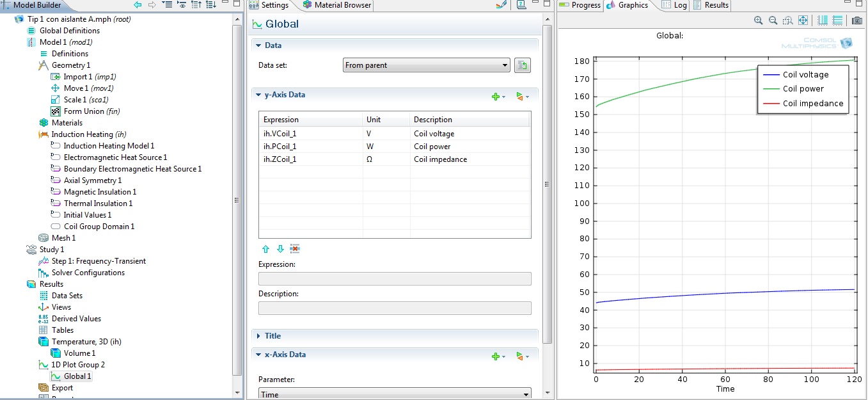Screen dimensions: 868x400
Task: Expand the Title section
Action: tap(272, 336)
